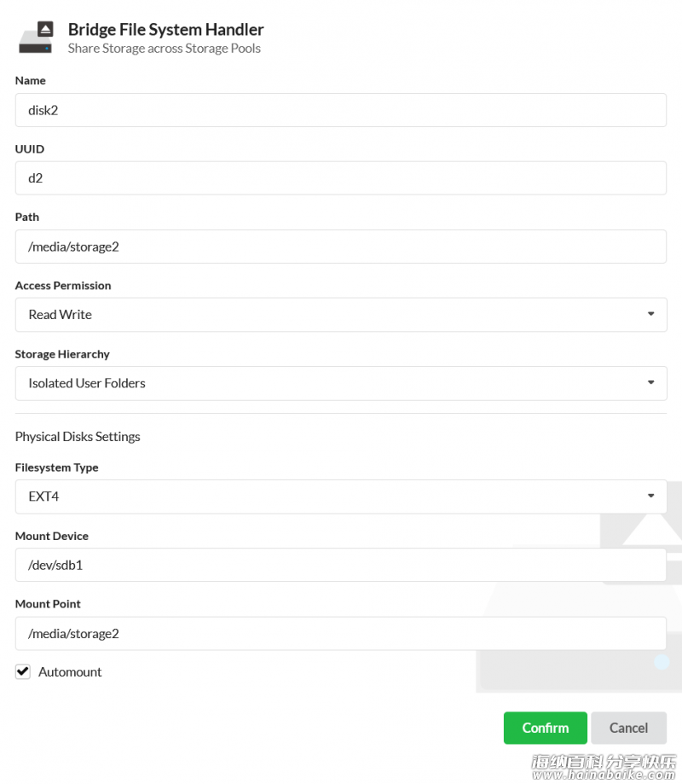Expand the Storage Hierarchy dropdown
Image resolution: width=682 pixels, height=784 pixels.
[x=341, y=383]
